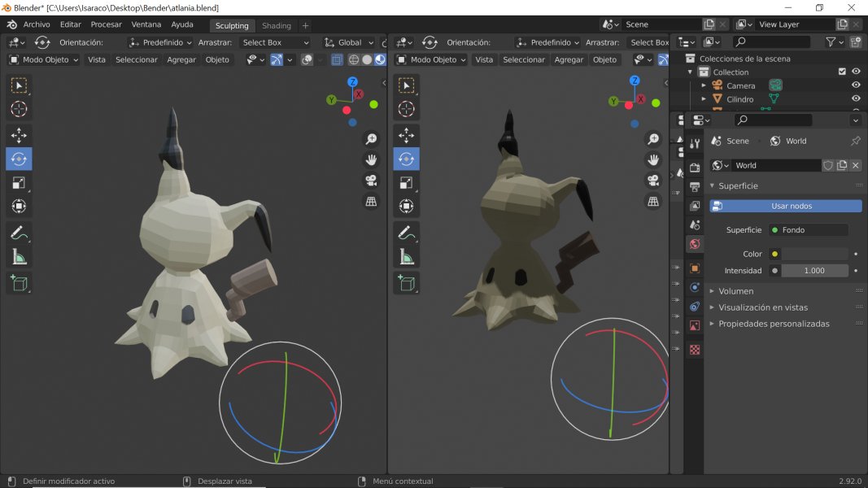The height and width of the screenshot is (488, 868).
Task: Choose the Add Cube tool in left viewport
Action: coord(19,283)
